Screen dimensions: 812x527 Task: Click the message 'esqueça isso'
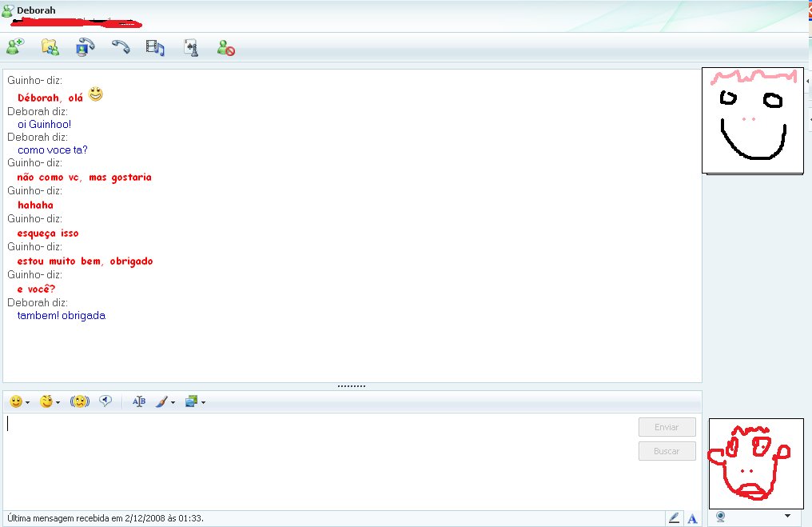pyautogui.click(x=48, y=234)
